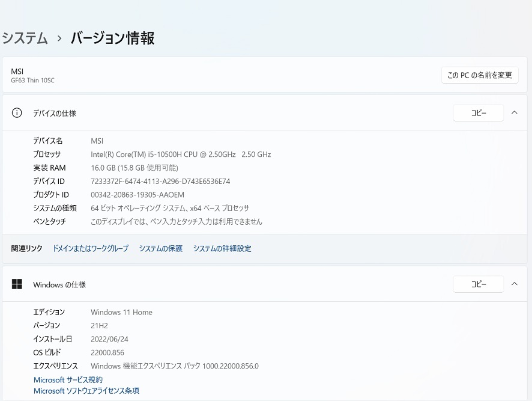
Task: Open システムの詳細設定
Action: pyautogui.click(x=223, y=248)
